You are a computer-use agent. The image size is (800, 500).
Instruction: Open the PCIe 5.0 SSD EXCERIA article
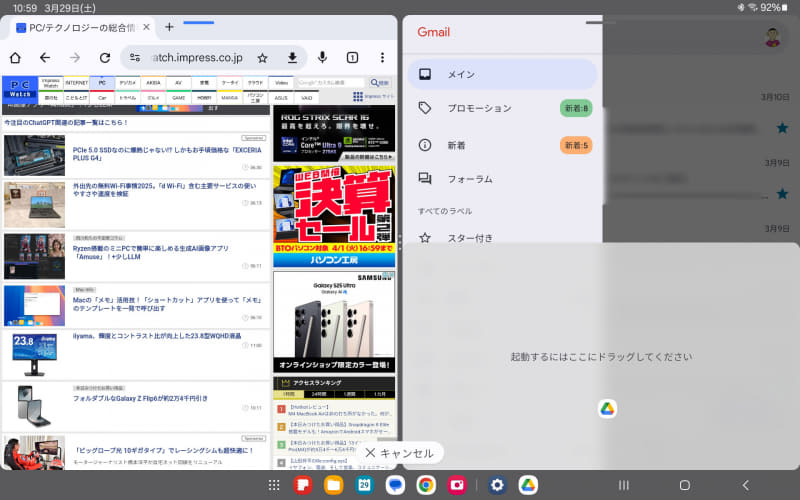point(167,154)
